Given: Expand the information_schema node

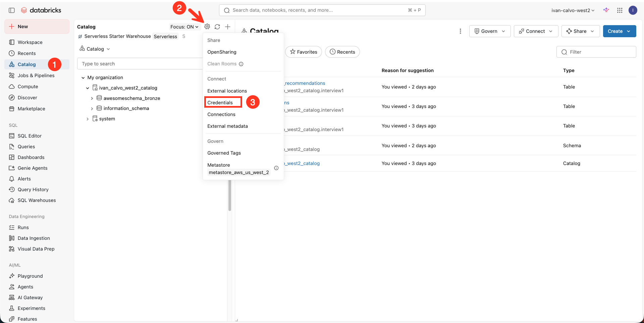Looking at the screenshot, I should [x=92, y=108].
